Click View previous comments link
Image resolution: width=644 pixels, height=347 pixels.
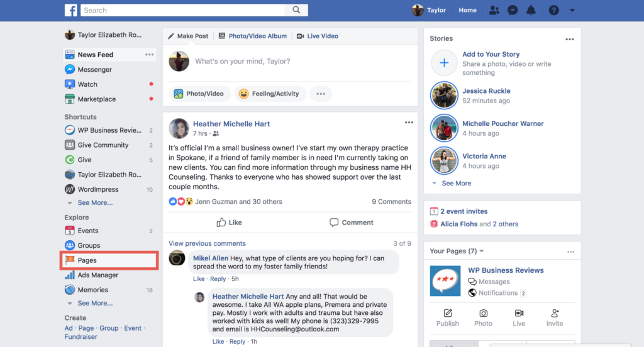207,243
